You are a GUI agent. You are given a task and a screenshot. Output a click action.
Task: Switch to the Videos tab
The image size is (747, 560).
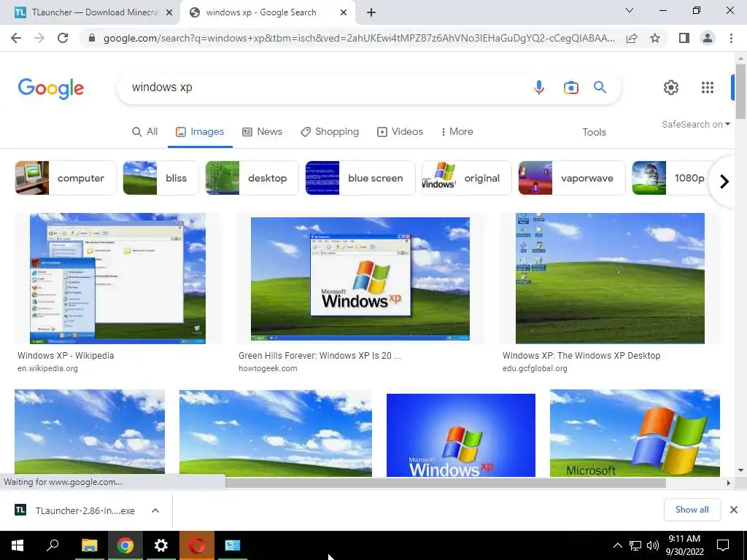[400, 132]
